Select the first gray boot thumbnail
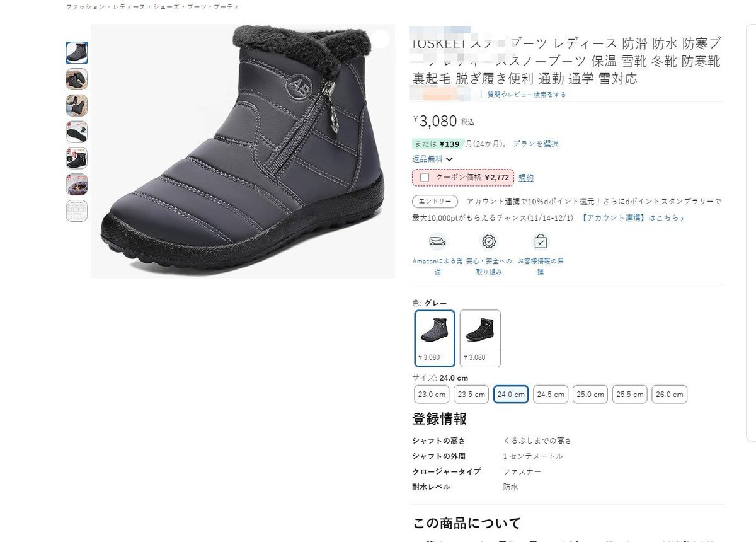The width and height of the screenshot is (756, 542). point(77,52)
